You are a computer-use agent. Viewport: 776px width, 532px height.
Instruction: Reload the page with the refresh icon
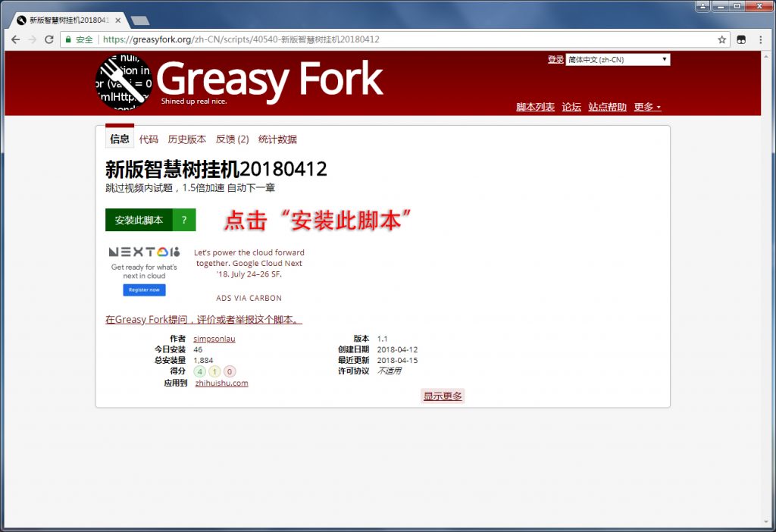tap(49, 39)
